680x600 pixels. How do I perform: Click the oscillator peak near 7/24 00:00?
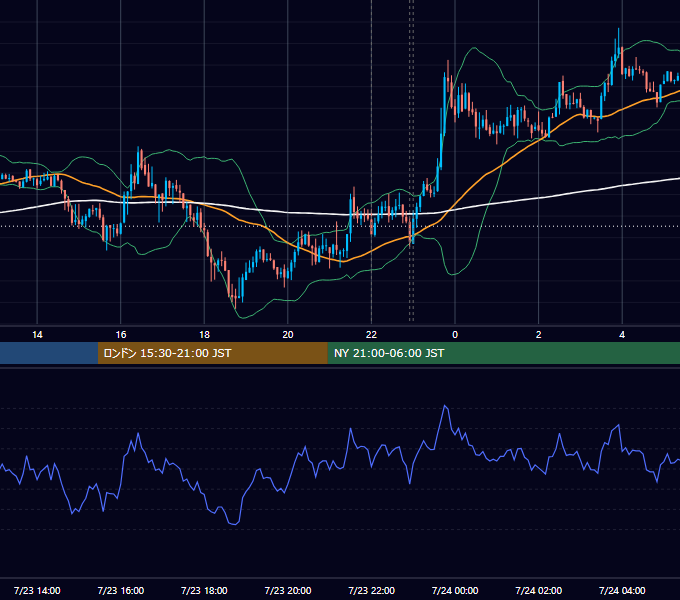[445, 406]
